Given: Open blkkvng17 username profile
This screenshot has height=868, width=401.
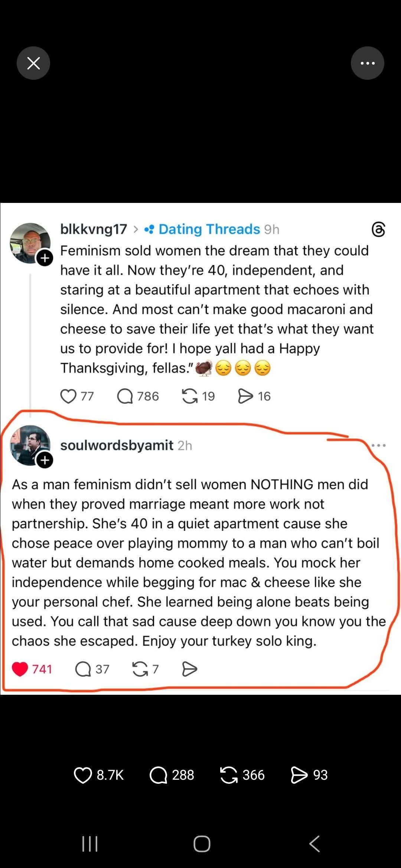Looking at the screenshot, I should coord(94,229).
